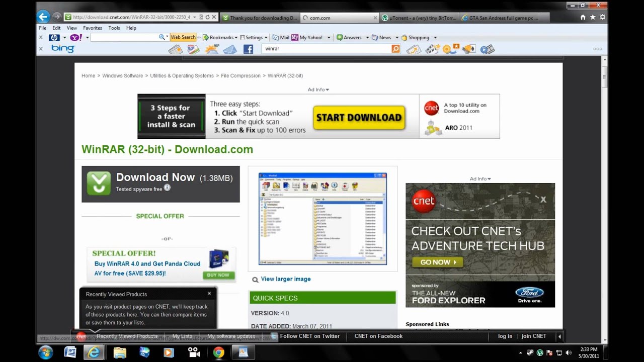Open the browser Tools gear icon
The image size is (644, 362).
click(602, 17)
